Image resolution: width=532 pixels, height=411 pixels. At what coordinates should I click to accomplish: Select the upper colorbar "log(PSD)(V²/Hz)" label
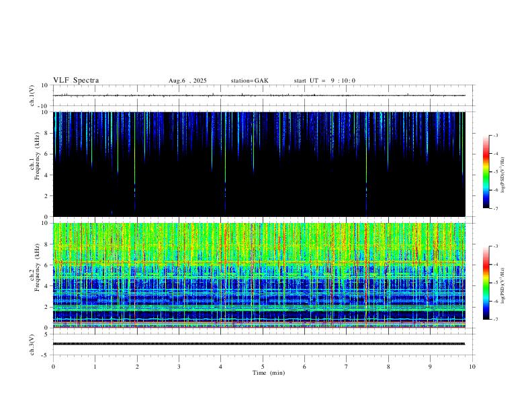(503, 175)
